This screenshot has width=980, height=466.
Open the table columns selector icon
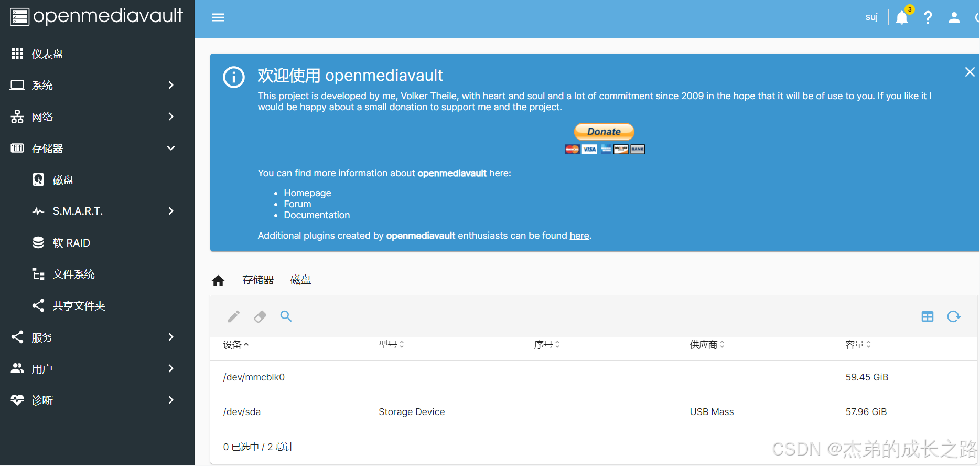[x=928, y=316]
